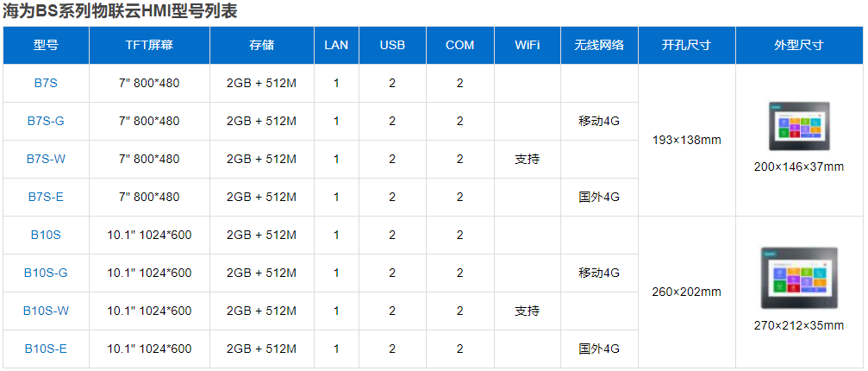Open the B10S base model link
Screen dimensions: 868x371
pyautogui.click(x=46, y=236)
